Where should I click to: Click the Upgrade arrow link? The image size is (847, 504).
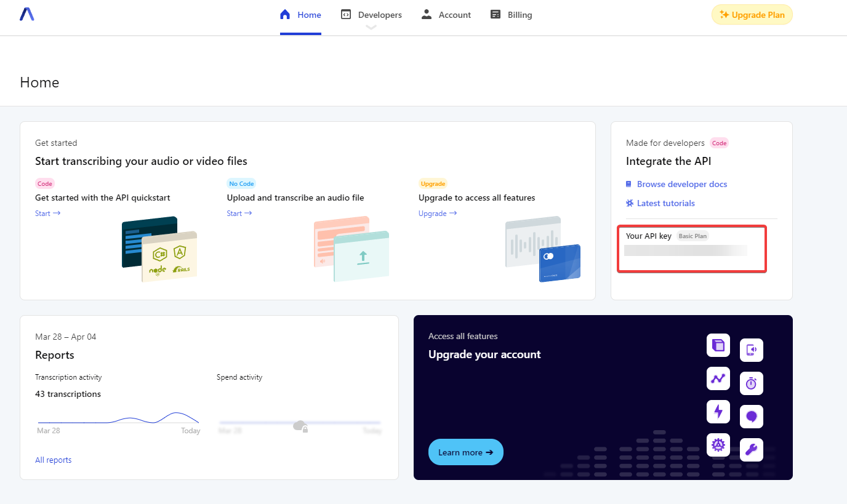point(438,214)
